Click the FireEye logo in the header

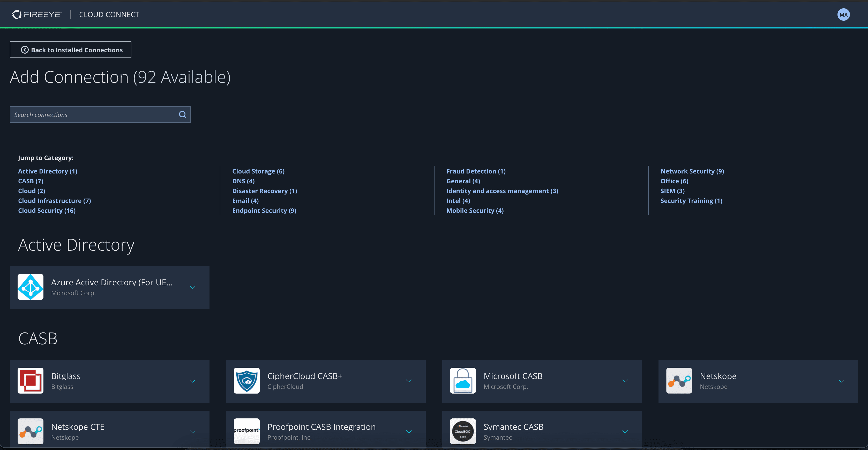point(37,14)
